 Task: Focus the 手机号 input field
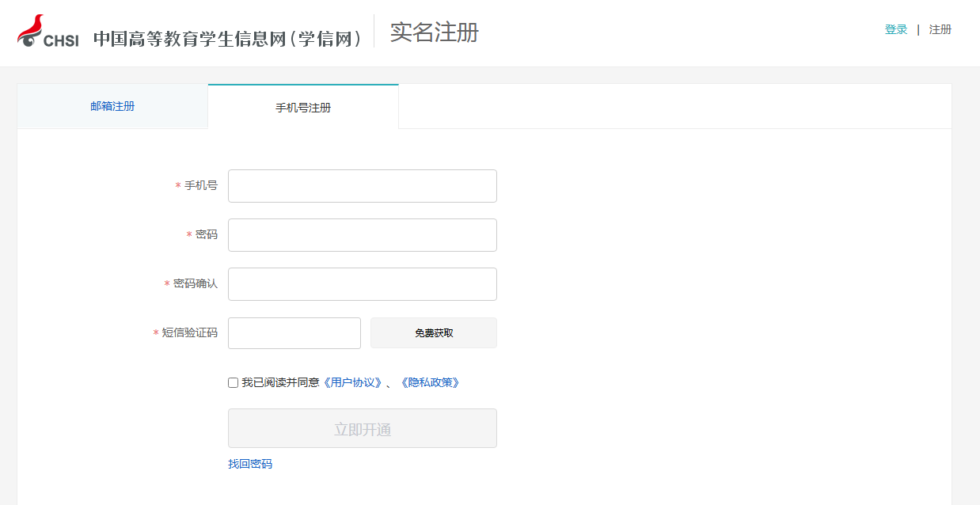point(363,186)
